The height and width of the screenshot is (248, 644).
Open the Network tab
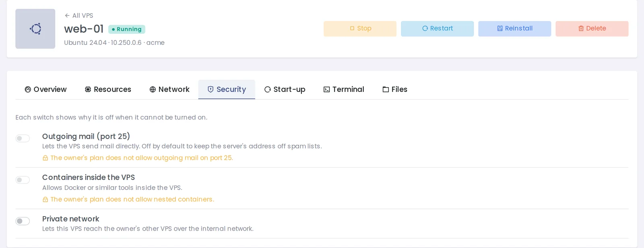(169, 90)
